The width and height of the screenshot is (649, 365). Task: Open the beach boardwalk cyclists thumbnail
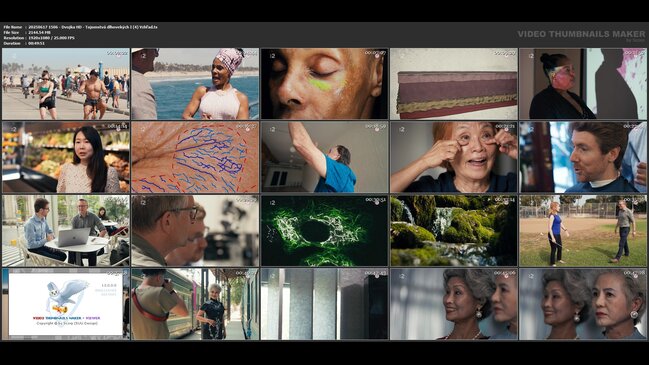pos(66,84)
